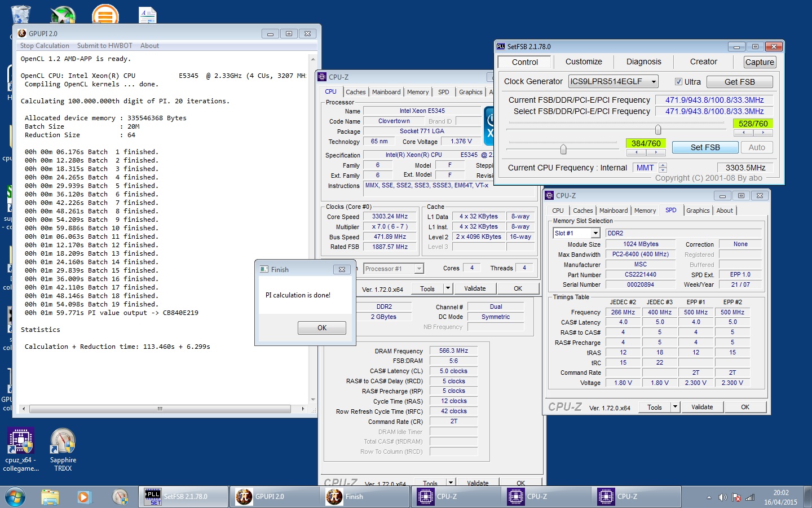Screen dimensions: 812x508
Task: Click left arrow under 528/760 value
Action: (743, 133)
